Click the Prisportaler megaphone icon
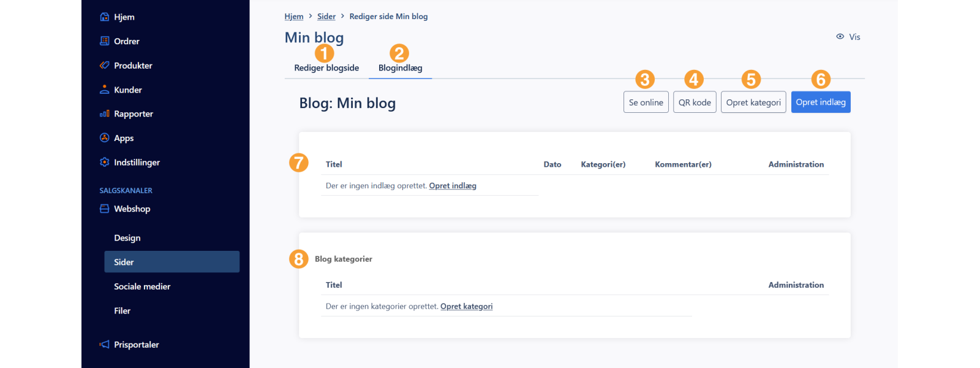 pyautogui.click(x=104, y=345)
